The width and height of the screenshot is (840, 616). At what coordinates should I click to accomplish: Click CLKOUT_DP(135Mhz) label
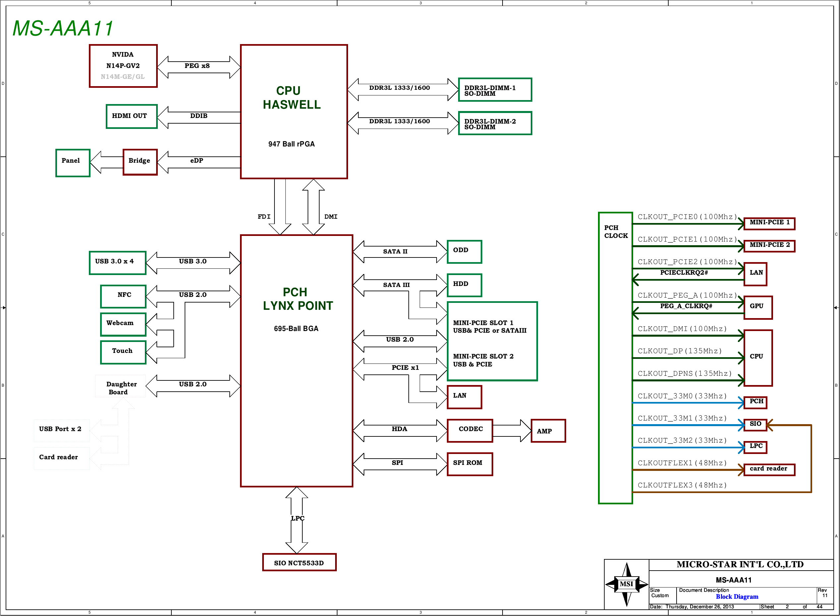point(680,351)
